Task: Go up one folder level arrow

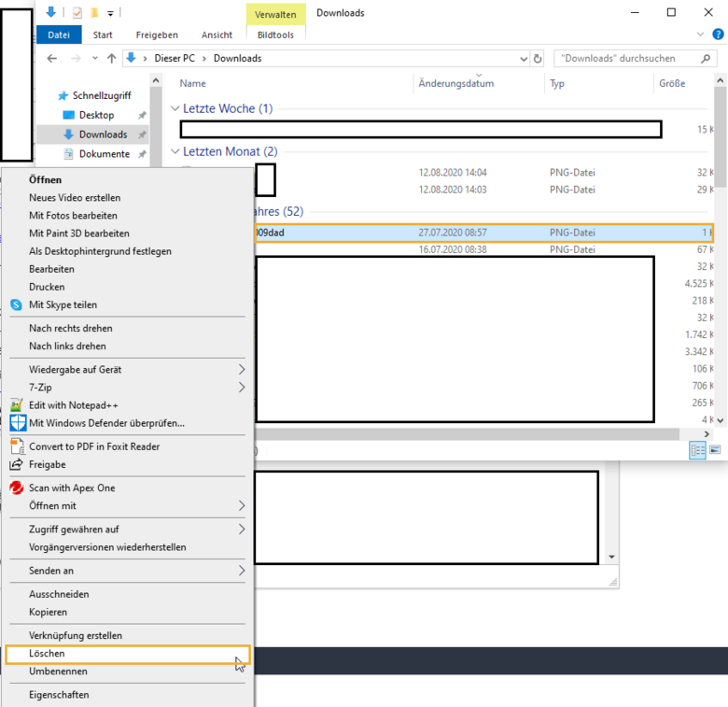Action: [111, 59]
